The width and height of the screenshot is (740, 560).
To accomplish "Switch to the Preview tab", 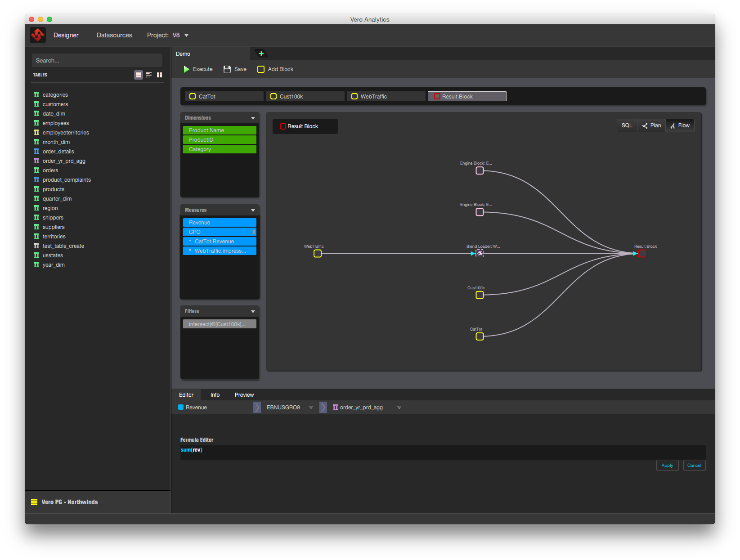I will [x=244, y=395].
